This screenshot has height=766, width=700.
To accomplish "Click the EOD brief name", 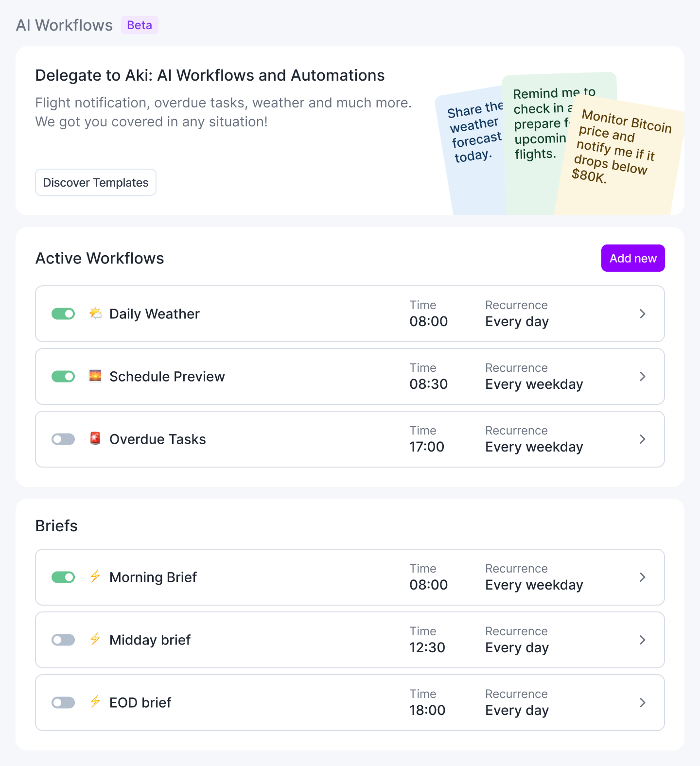I will coord(140,703).
